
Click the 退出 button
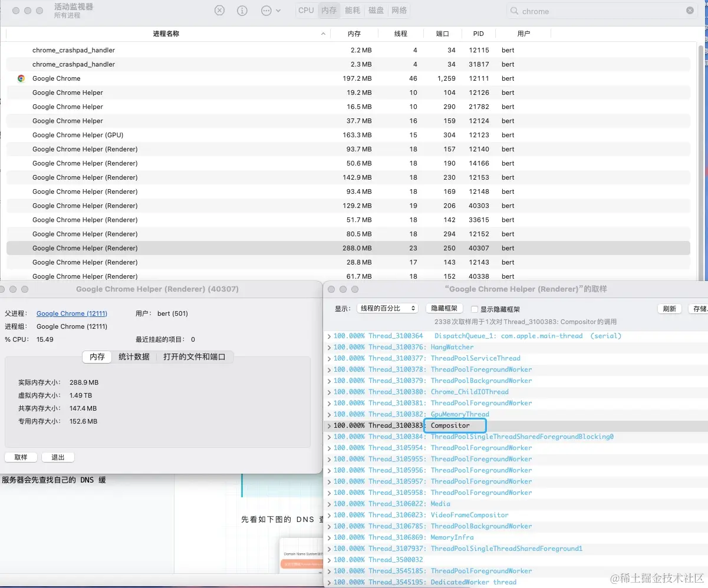coord(58,457)
